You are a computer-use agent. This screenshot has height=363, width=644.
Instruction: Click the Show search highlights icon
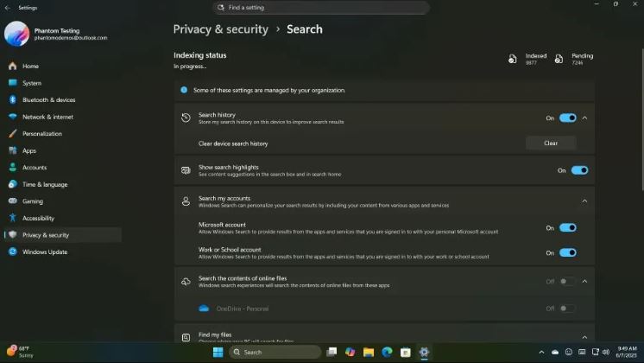(186, 170)
